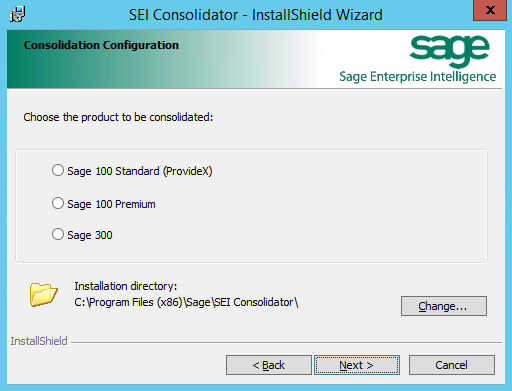Image resolution: width=512 pixels, height=391 pixels.
Task: Click the 'Sage 300' label text
Action: tap(90, 235)
